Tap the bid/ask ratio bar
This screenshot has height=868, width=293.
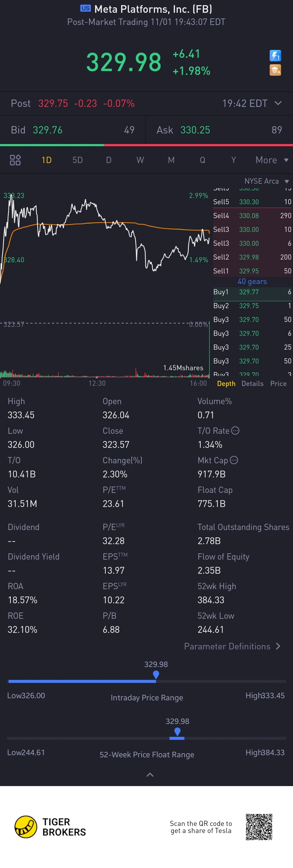click(146, 145)
